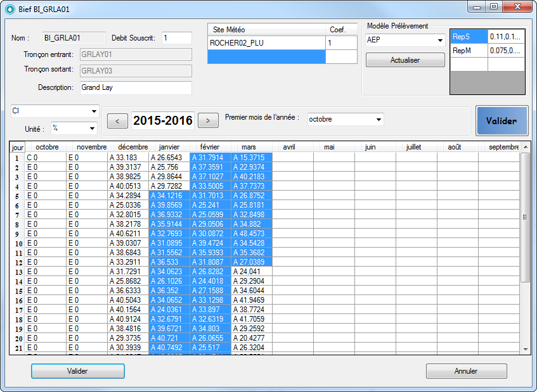Click the novembre column header
The height and width of the screenshot is (392, 537).
point(87,147)
